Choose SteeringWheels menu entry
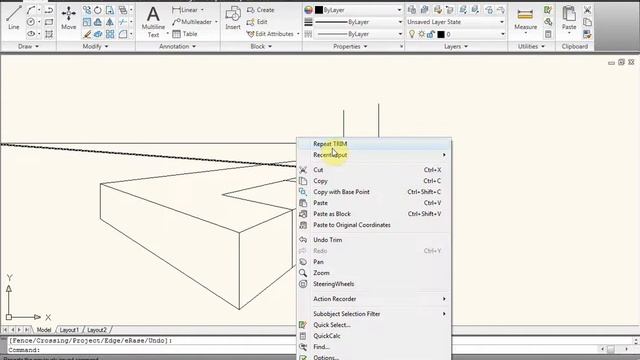The width and height of the screenshot is (640, 360). tap(374, 284)
